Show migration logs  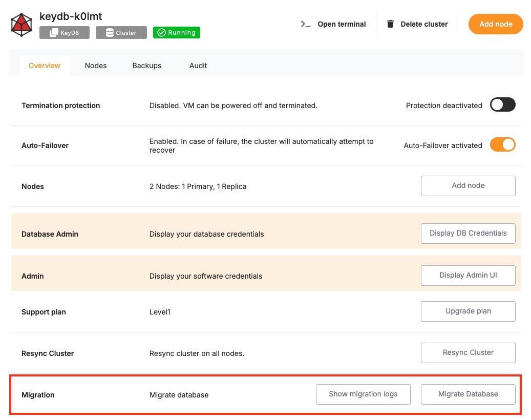point(363,394)
